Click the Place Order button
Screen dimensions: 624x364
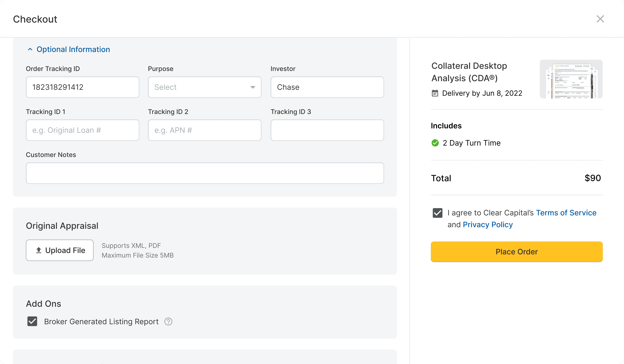coord(517,252)
